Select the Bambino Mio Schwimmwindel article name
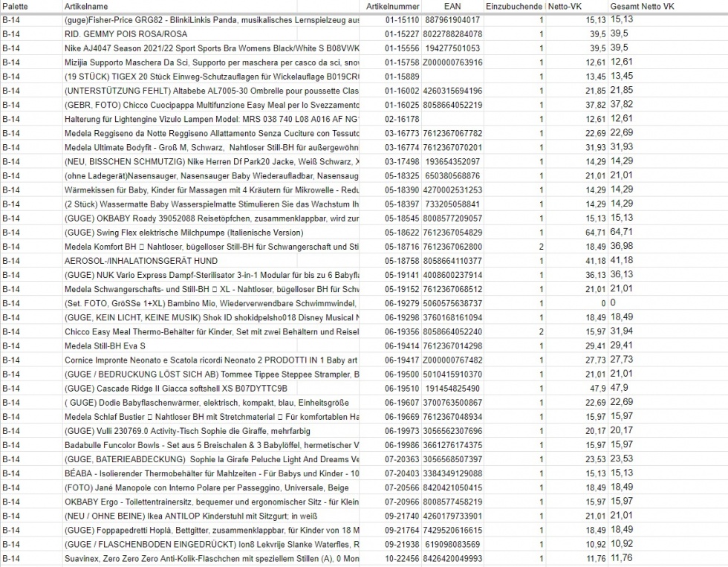The height and width of the screenshot is (567, 728). (211, 303)
